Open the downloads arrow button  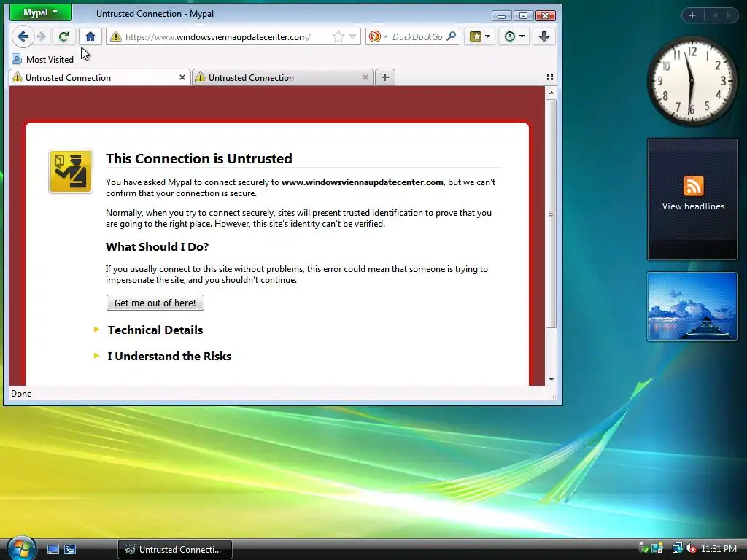pos(544,36)
